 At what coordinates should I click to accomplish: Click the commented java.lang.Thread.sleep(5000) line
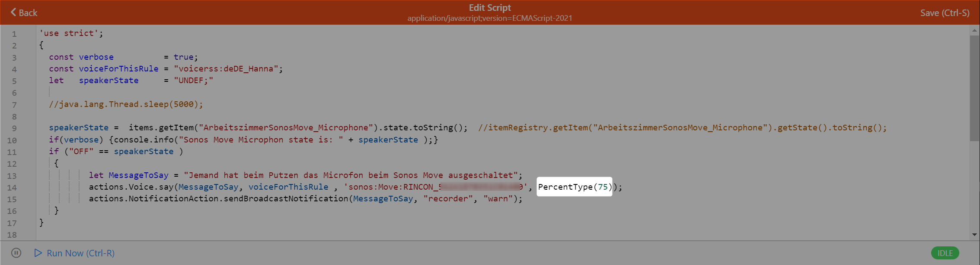126,104
